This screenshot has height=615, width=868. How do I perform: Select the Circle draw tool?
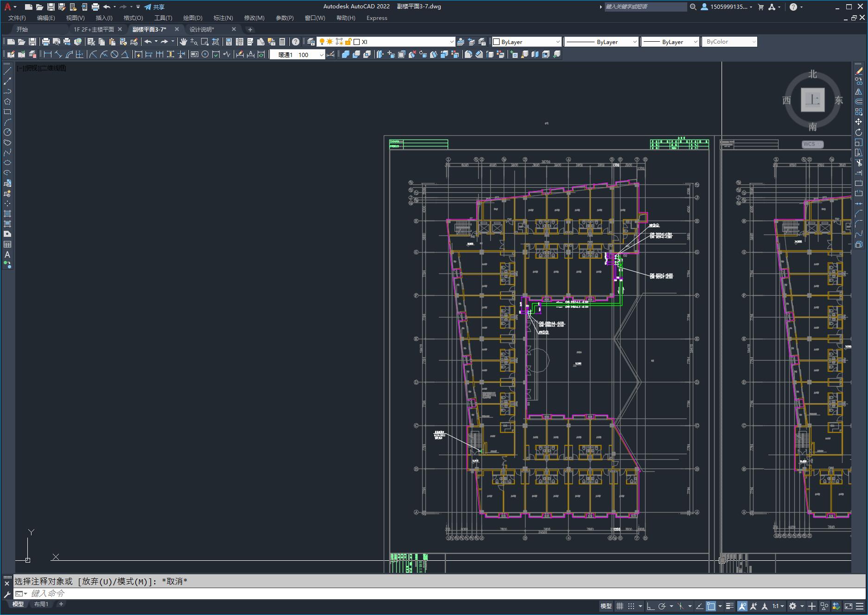pyautogui.click(x=7, y=133)
